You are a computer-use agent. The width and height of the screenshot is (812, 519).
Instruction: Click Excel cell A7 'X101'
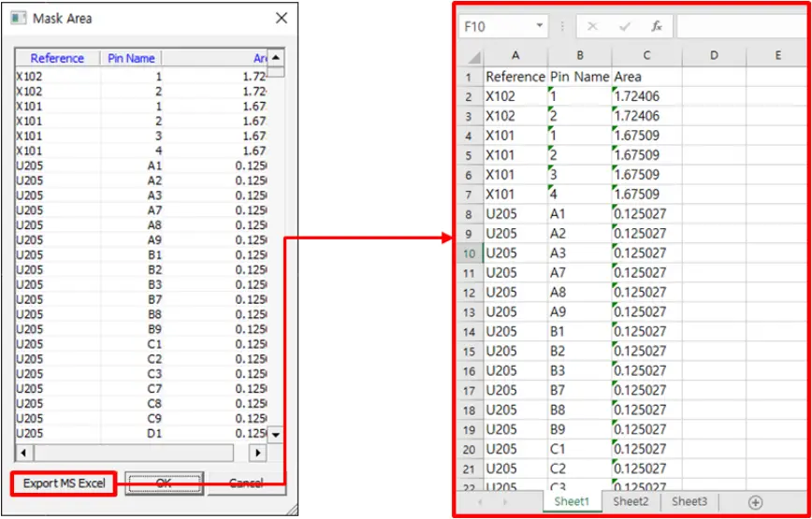pyautogui.click(x=515, y=195)
